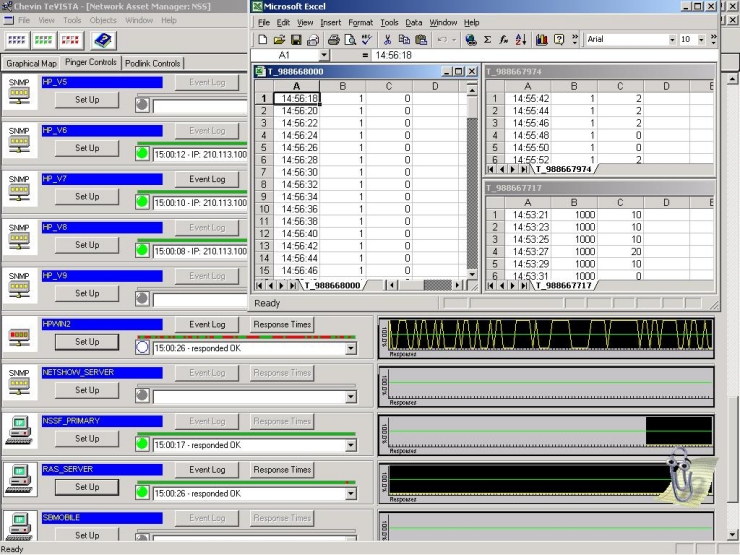Open the RAS_SERVER status dropdown arrow
This screenshot has width=740, height=555.
pyautogui.click(x=351, y=494)
